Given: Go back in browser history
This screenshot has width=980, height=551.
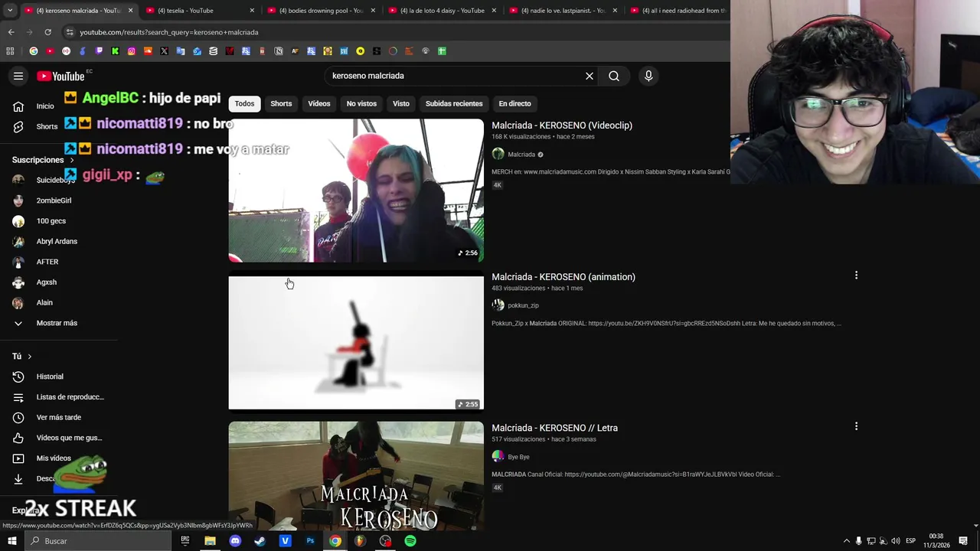Looking at the screenshot, I should point(11,32).
